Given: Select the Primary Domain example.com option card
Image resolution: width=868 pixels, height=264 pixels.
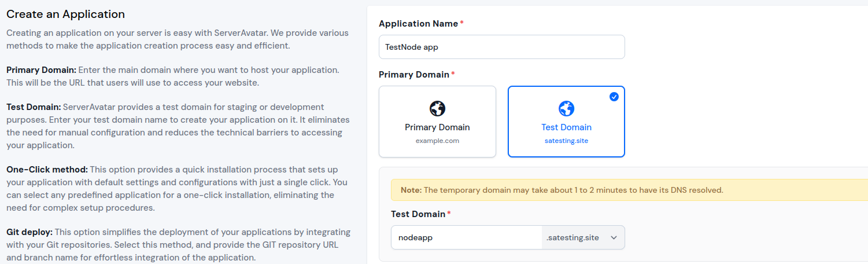Looking at the screenshot, I should click(438, 122).
